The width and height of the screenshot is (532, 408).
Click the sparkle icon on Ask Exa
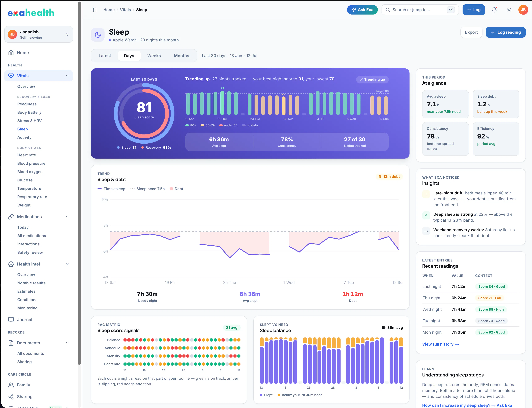(354, 10)
